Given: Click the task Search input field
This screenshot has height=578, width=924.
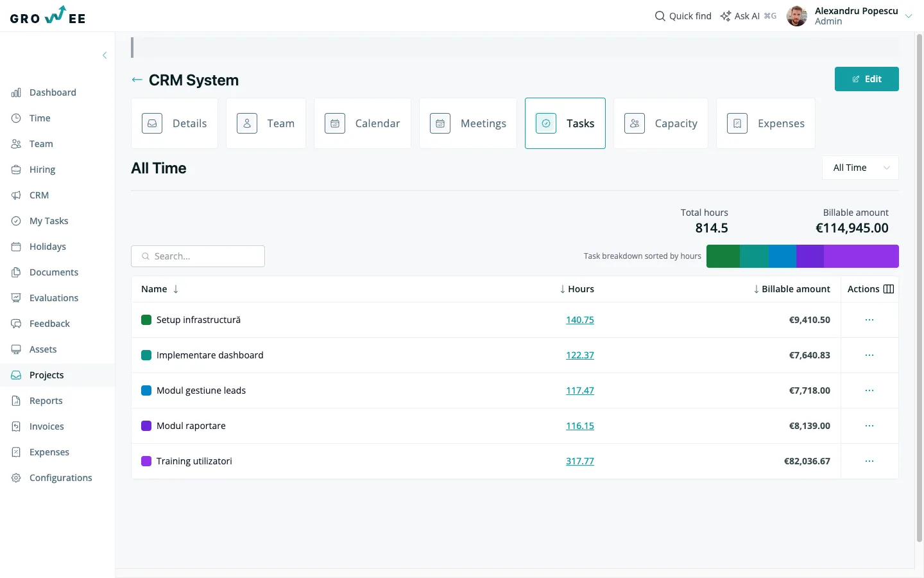Looking at the screenshot, I should click(x=198, y=256).
